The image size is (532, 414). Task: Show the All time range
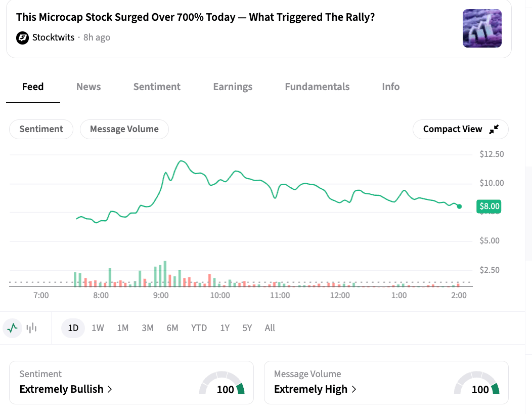(270, 328)
